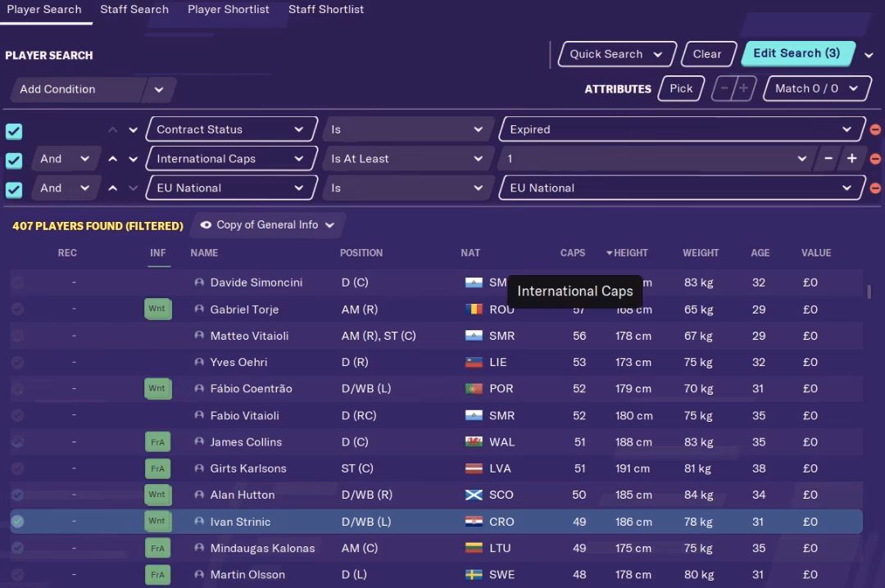Expand the Add Condition dropdown

pos(158,89)
